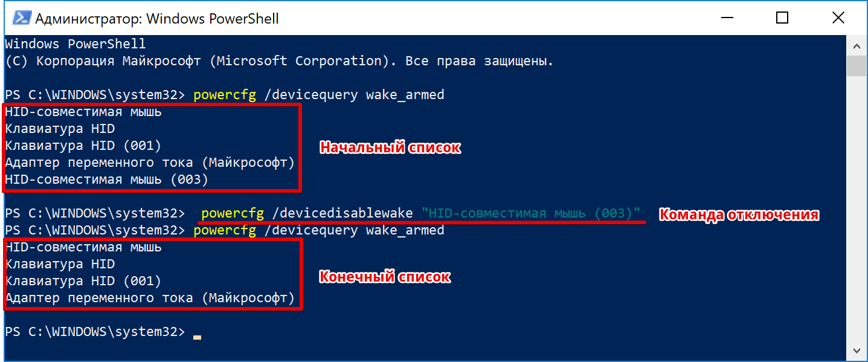The image size is (868, 362).
Task: Maximize the PowerShell window
Action: (782, 18)
